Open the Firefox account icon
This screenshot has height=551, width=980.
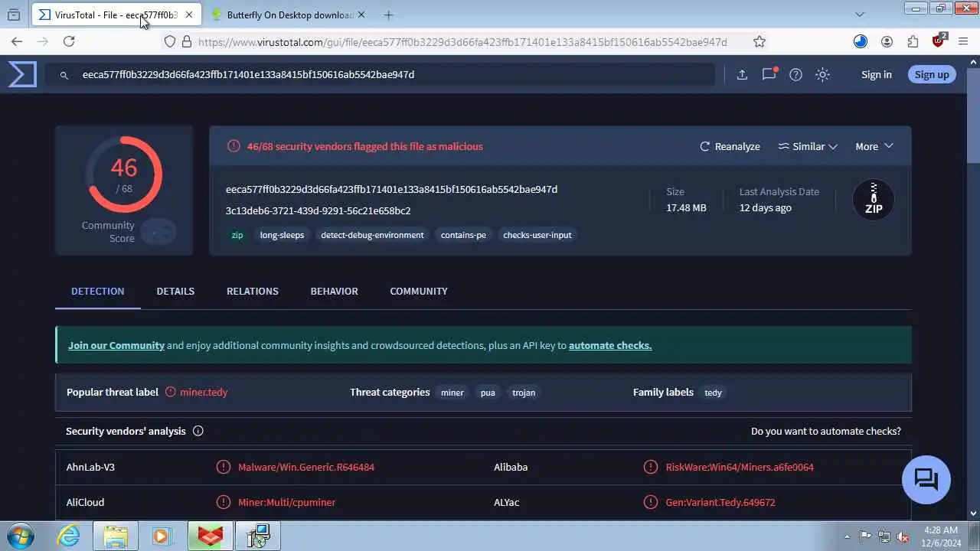click(887, 42)
